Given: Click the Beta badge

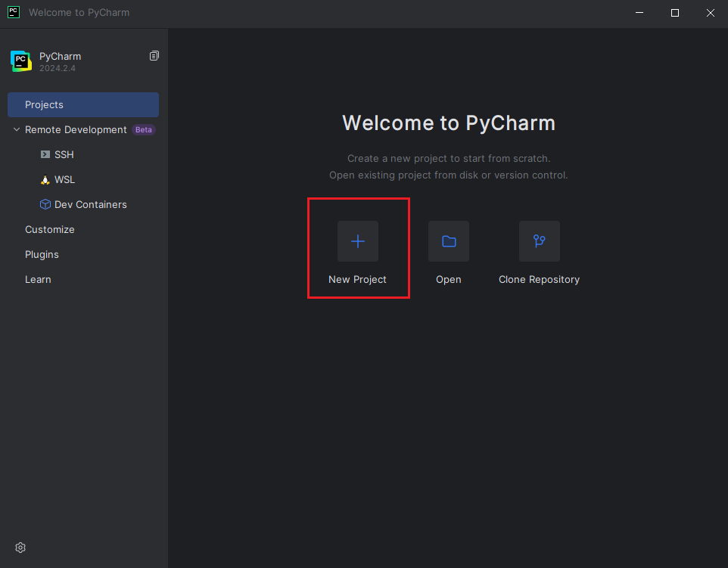Looking at the screenshot, I should click(x=144, y=130).
